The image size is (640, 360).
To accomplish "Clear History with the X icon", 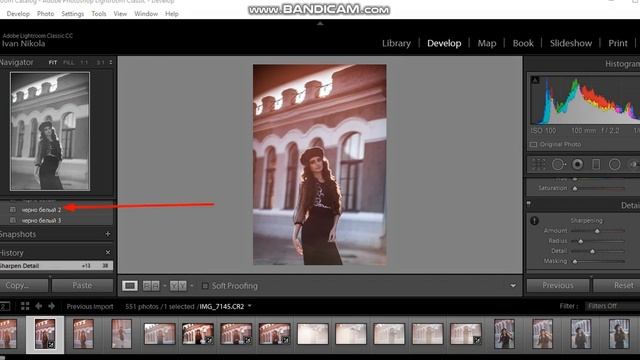I will coord(108,252).
